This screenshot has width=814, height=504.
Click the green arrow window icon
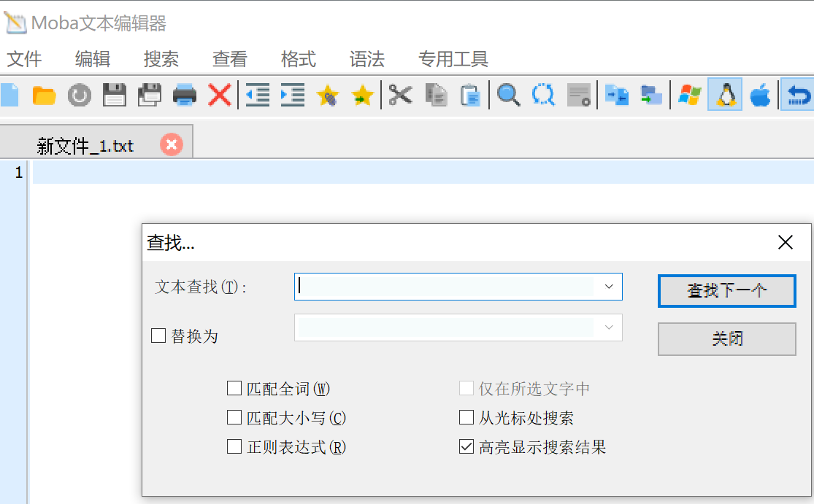(x=651, y=96)
